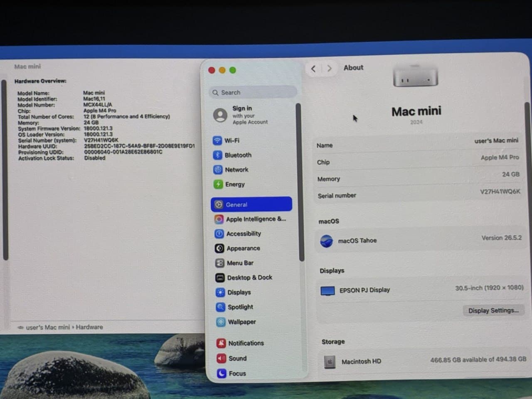Image resolution: width=532 pixels, height=399 pixels.
Task: Select the Spotlight magnifier icon
Action: pos(221,307)
